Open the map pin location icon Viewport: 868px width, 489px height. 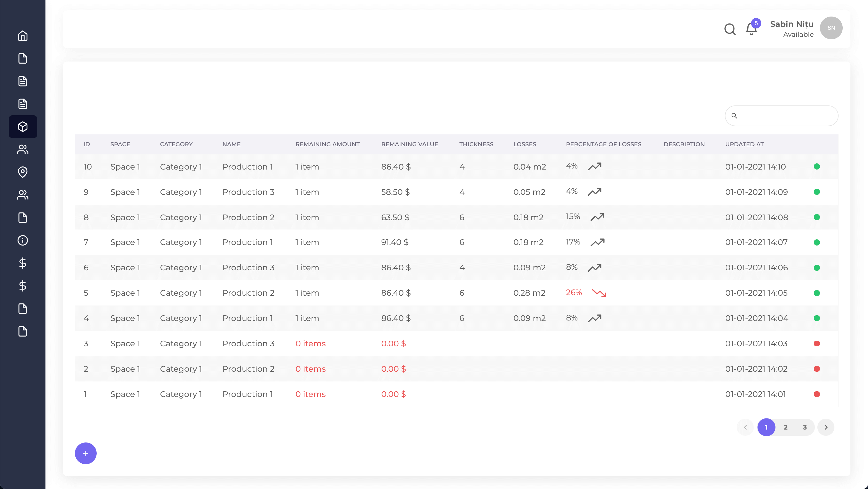pos(22,172)
